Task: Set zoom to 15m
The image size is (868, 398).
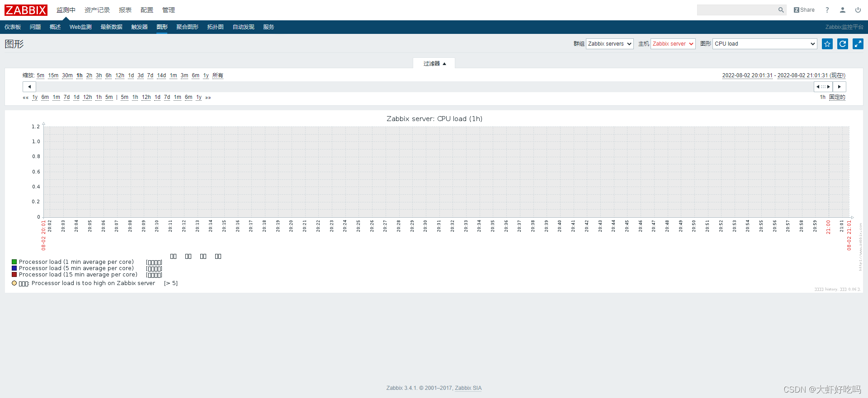Action: tap(53, 75)
